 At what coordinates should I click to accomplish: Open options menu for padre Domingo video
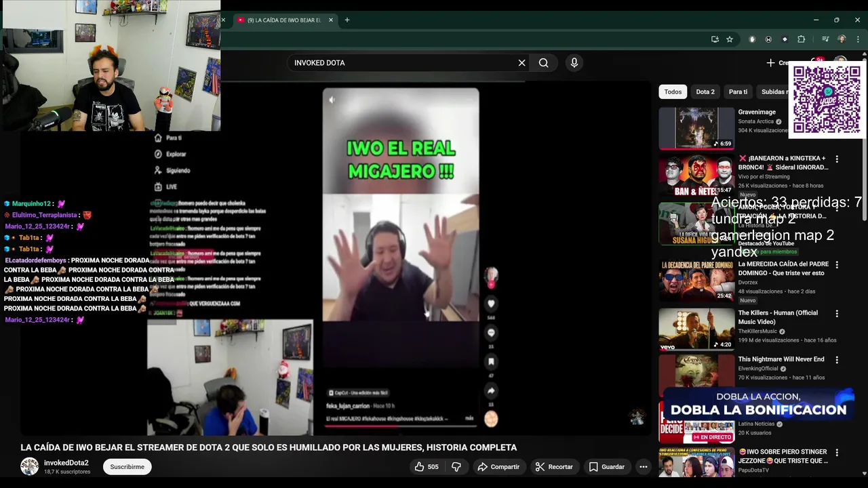pos(837,265)
